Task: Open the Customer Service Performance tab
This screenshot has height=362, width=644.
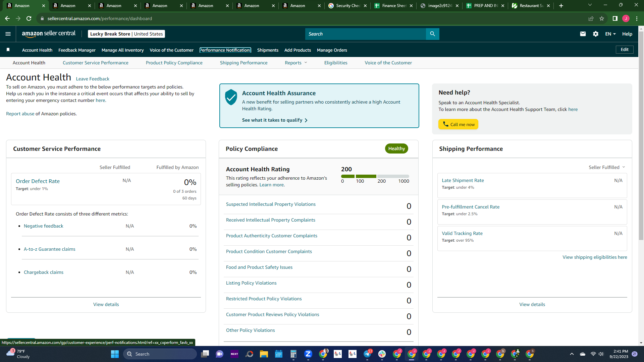Action: coord(96,63)
